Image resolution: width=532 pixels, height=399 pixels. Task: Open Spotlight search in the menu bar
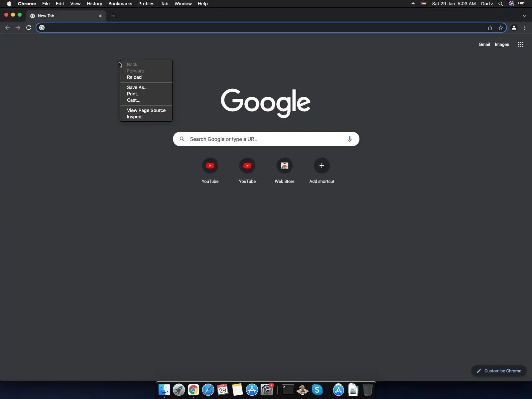pyautogui.click(x=501, y=4)
